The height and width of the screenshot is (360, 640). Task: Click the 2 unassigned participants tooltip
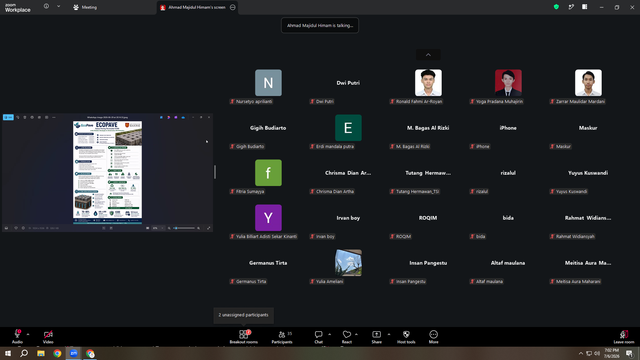coord(243,315)
